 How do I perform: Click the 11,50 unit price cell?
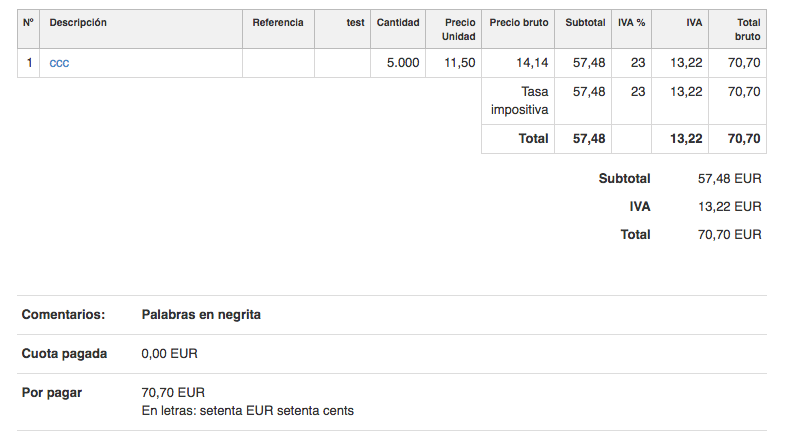tap(460, 63)
